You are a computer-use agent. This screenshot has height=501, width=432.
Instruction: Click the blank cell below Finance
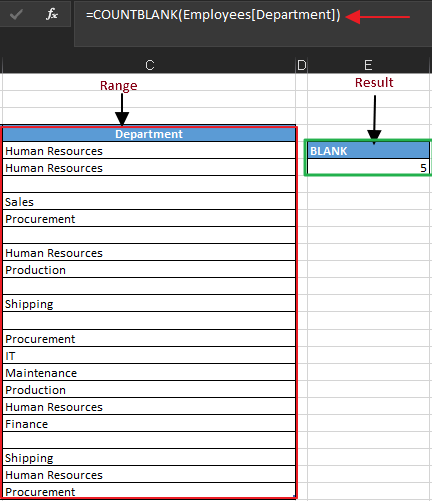click(x=149, y=440)
